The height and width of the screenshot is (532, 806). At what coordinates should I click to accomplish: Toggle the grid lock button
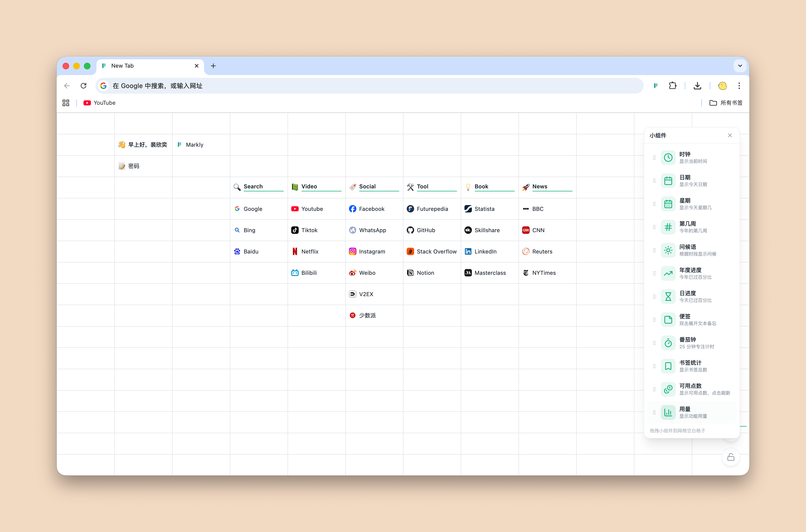(731, 457)
